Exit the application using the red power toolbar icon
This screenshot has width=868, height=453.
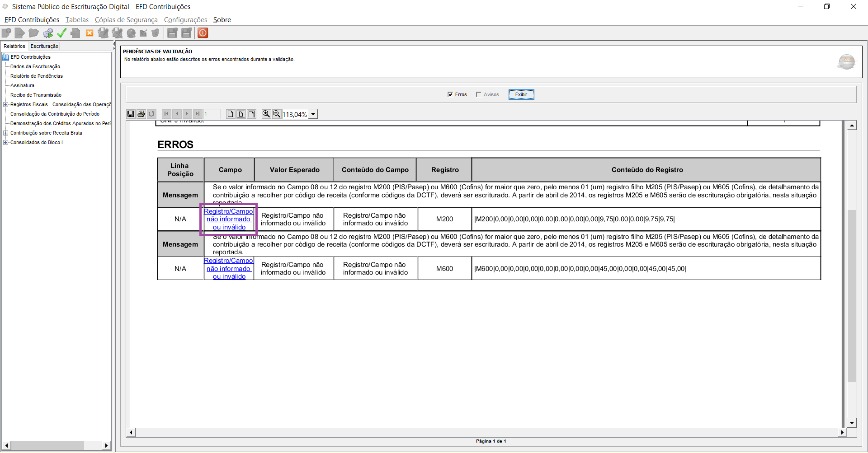[203, 33]
